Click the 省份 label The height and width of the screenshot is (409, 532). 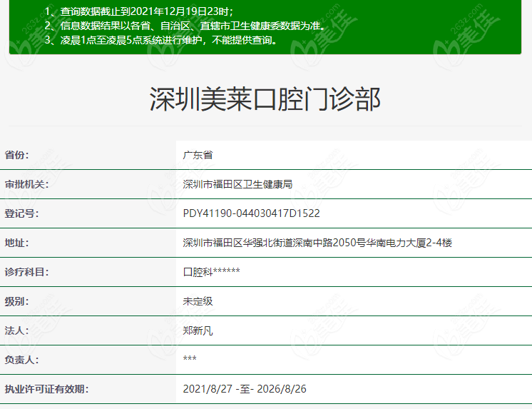click(x=16, y=155)
